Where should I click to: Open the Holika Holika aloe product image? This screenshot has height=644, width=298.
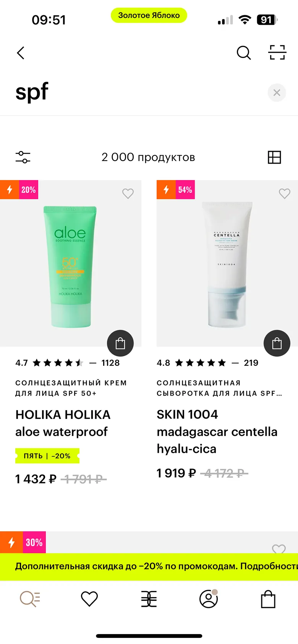point(71,266)
